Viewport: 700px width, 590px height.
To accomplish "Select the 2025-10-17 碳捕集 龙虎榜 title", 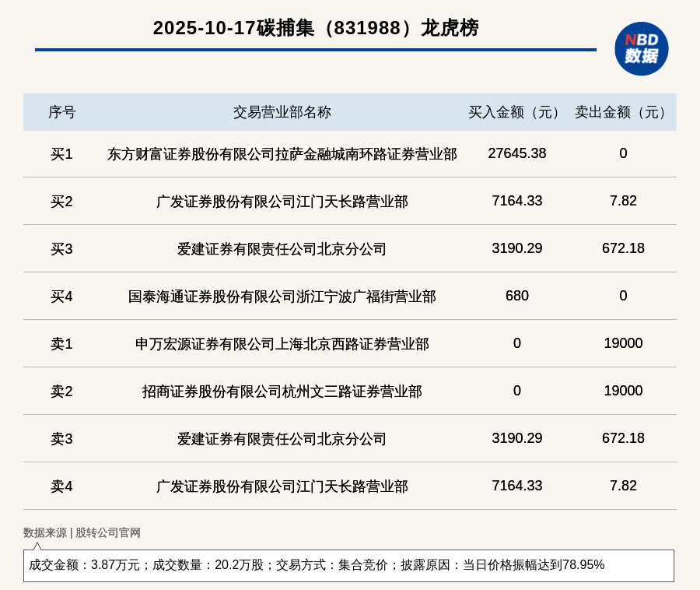I will (316, 28).
